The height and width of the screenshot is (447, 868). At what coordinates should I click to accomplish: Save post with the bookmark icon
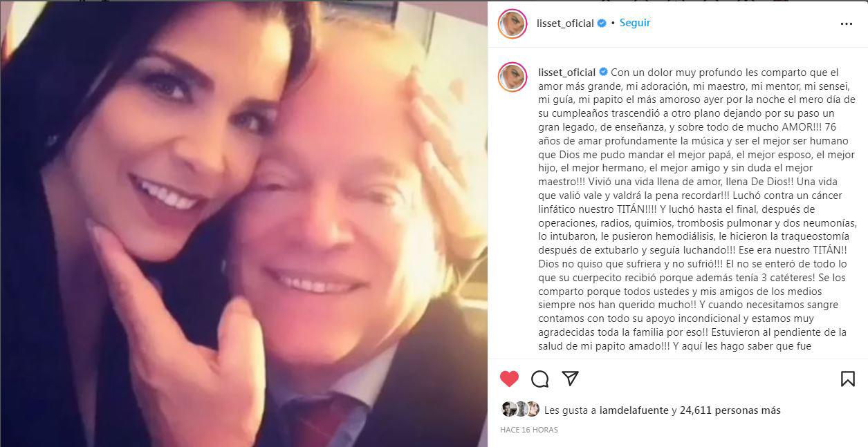pos(847,379)
